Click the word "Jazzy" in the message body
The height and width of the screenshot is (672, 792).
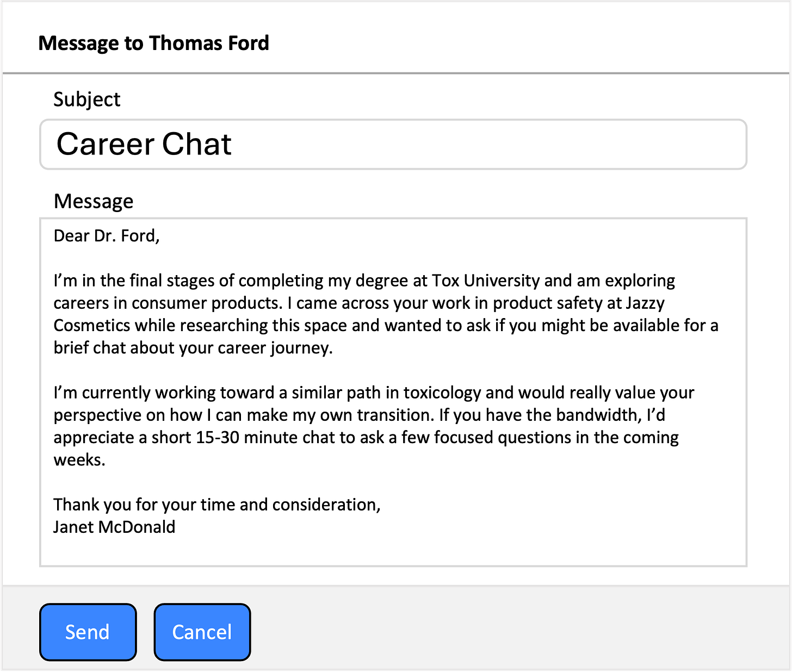pos(646,303)
